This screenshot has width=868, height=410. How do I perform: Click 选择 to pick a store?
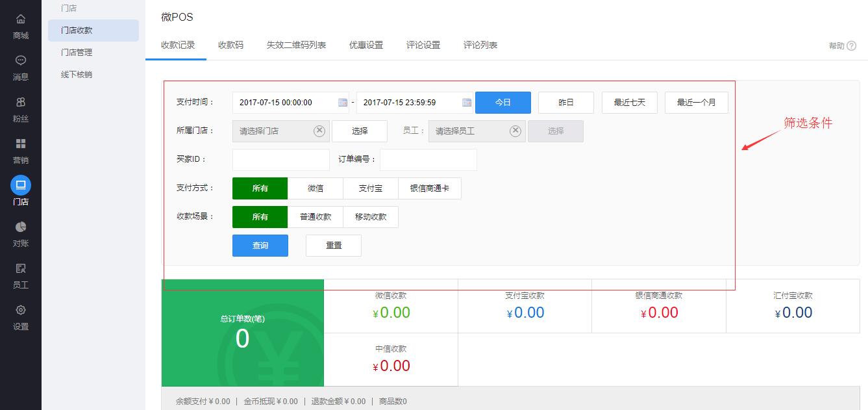pos(360,131)
